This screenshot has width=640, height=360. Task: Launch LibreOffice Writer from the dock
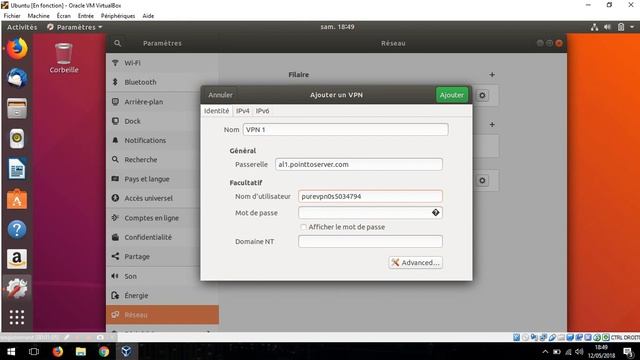click(x=17, y=169)
